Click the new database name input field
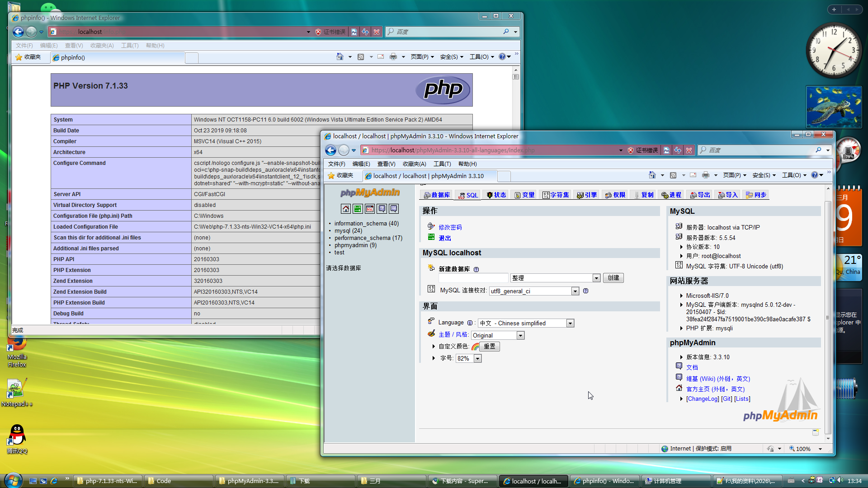868x488 pixels. coord(473,278)
